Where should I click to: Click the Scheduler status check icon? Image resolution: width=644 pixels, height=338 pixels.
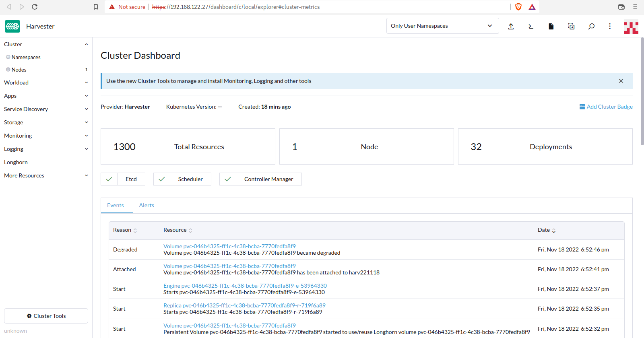point(162,179)
